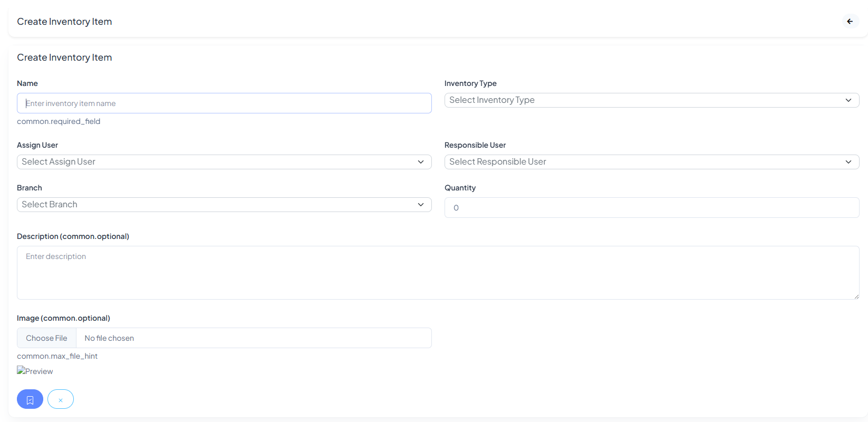The height and width of the screenshot is (422, 868).
Task: Open the Select Assign User dropdown
Action: coord(224,162)
